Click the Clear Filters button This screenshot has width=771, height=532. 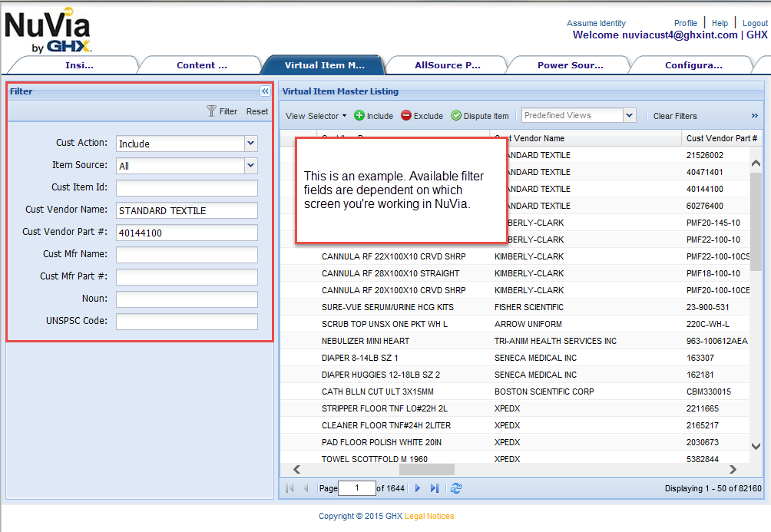tap(675, 116)
